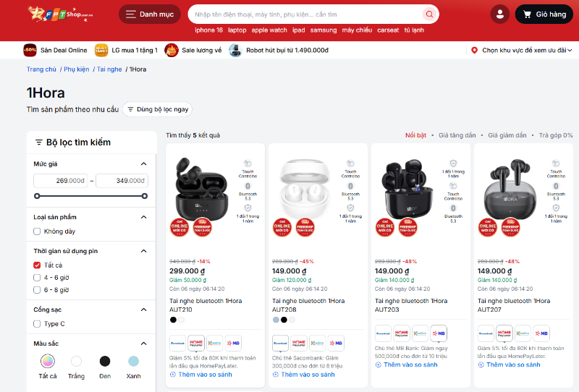Collapse the Loại sản phẩm filter section
Screen dimensions: 579x392
(x=143, y=217)
